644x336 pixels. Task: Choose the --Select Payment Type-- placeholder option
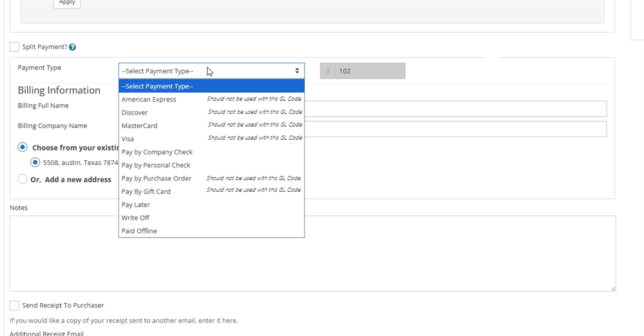point(211,86)
